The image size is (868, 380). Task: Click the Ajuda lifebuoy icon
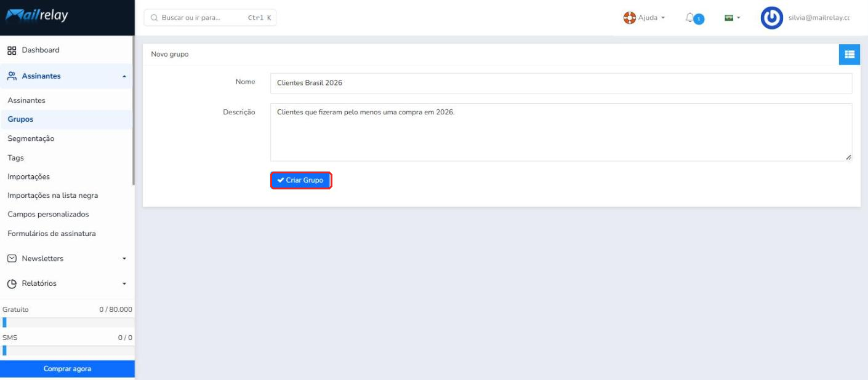click(629, 18)
